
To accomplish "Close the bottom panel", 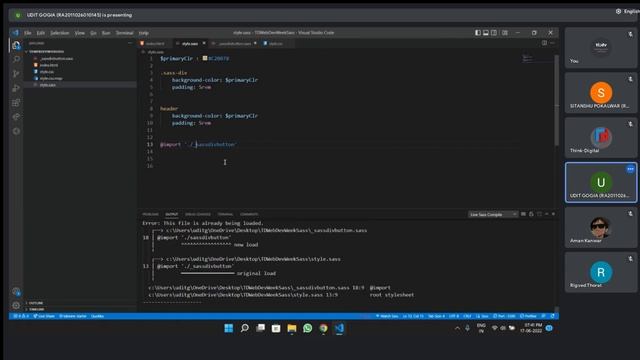I will point(553,214).
